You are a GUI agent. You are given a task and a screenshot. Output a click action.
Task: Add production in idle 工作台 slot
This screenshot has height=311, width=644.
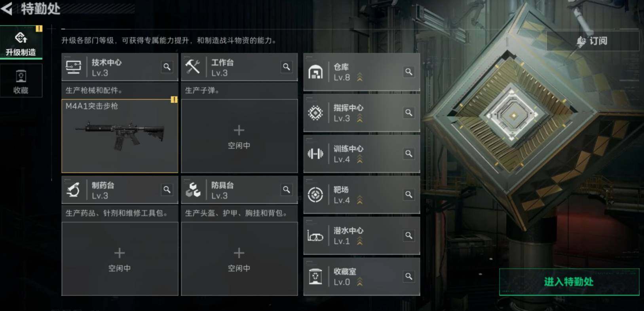[x=239, y=136]
